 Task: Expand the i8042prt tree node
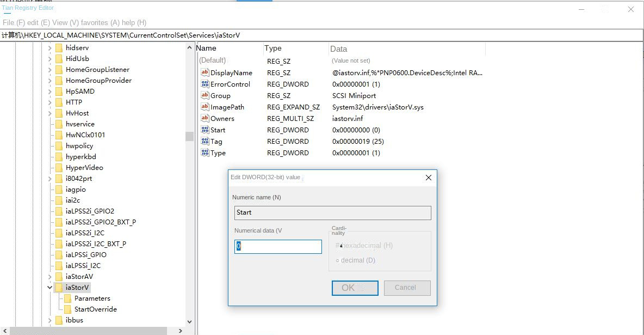point(50,179)
